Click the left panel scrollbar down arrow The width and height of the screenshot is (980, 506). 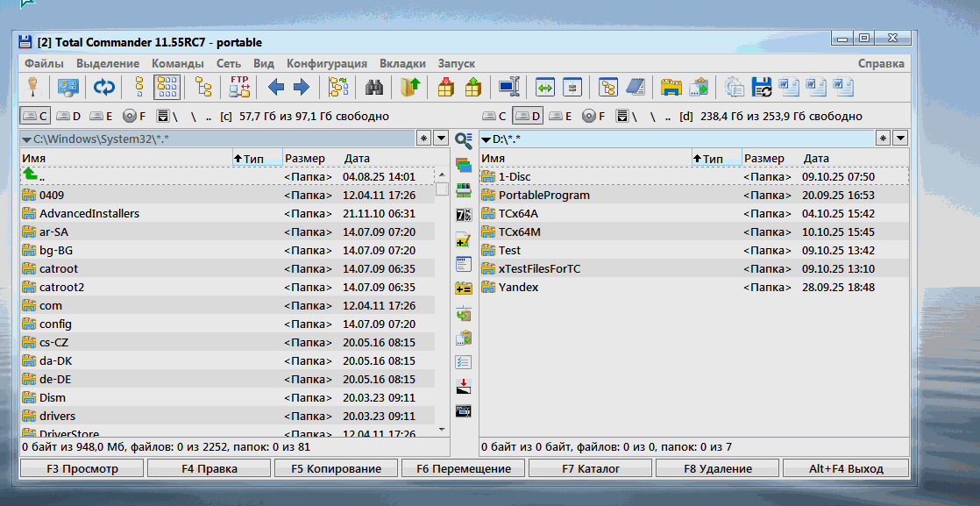coord(442,429)
